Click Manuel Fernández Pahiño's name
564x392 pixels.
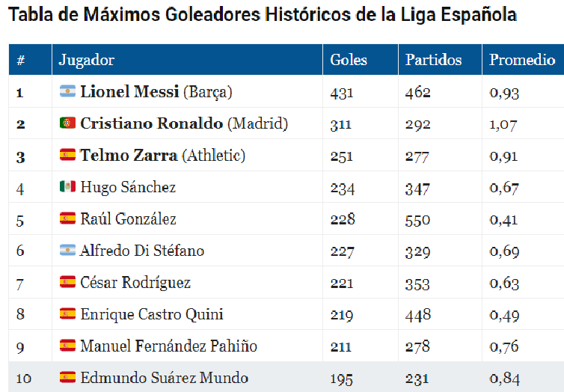click(168, 346)
